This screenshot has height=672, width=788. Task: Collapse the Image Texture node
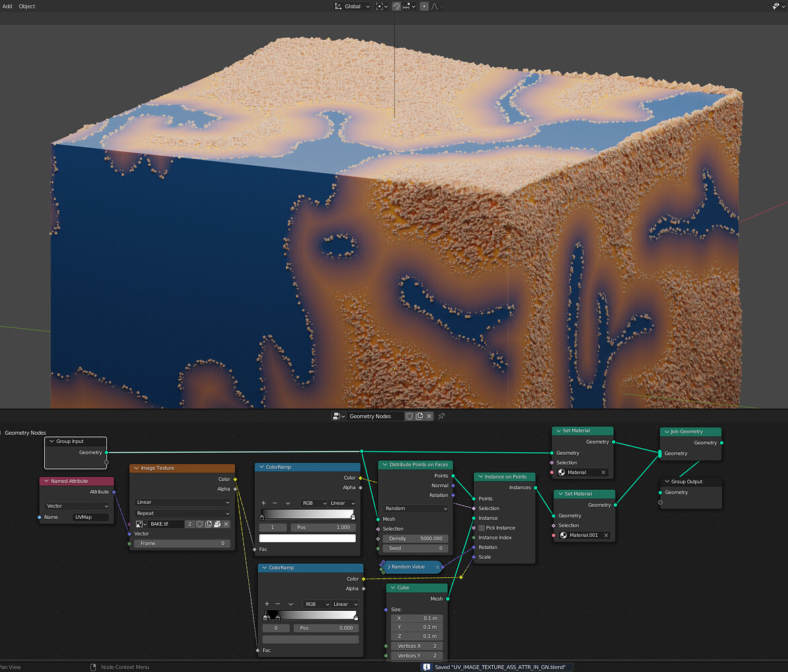click(136, 468)
